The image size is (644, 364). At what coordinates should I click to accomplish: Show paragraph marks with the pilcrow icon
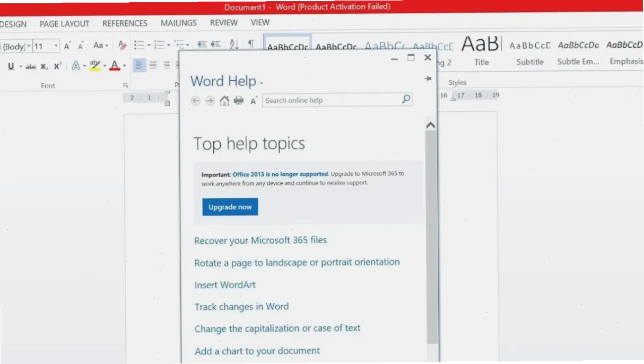click(x=251, y=45)
